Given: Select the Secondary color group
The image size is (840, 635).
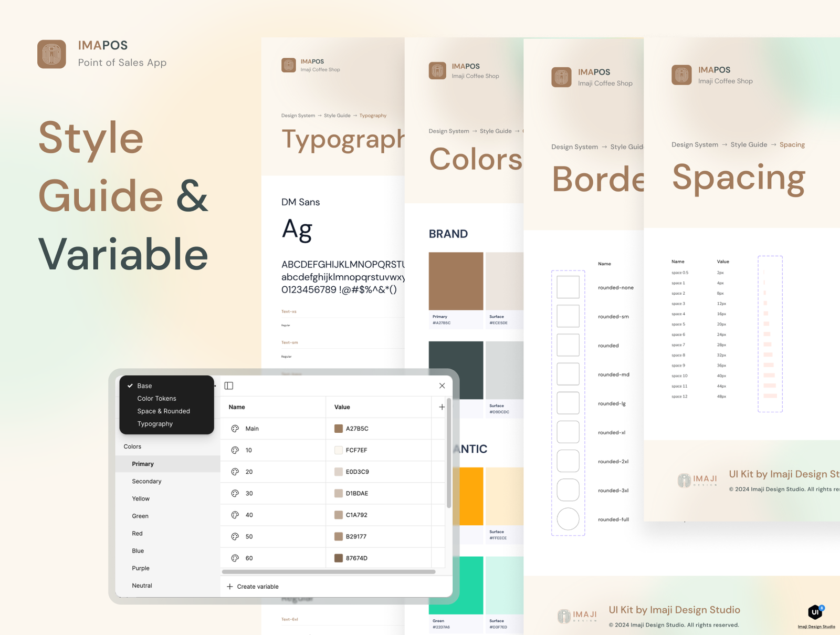Looking at the screenshot, I should pos(146,481).
